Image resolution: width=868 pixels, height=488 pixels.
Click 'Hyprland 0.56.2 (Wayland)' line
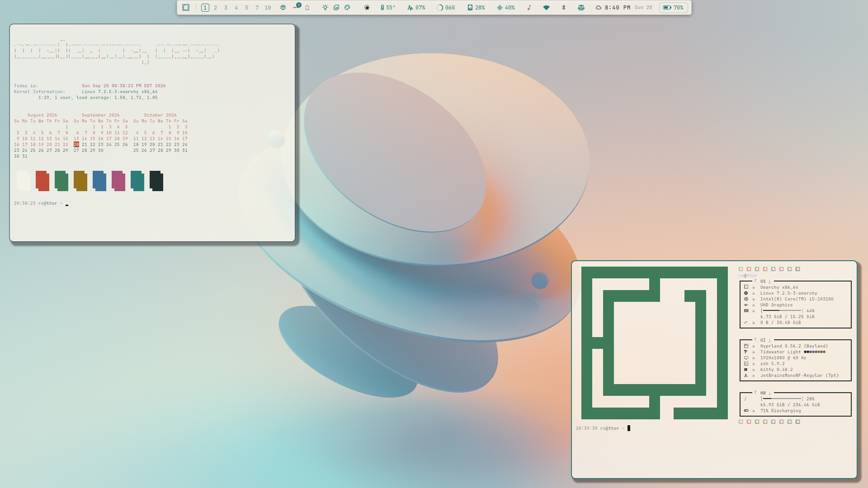coord(794,346)
